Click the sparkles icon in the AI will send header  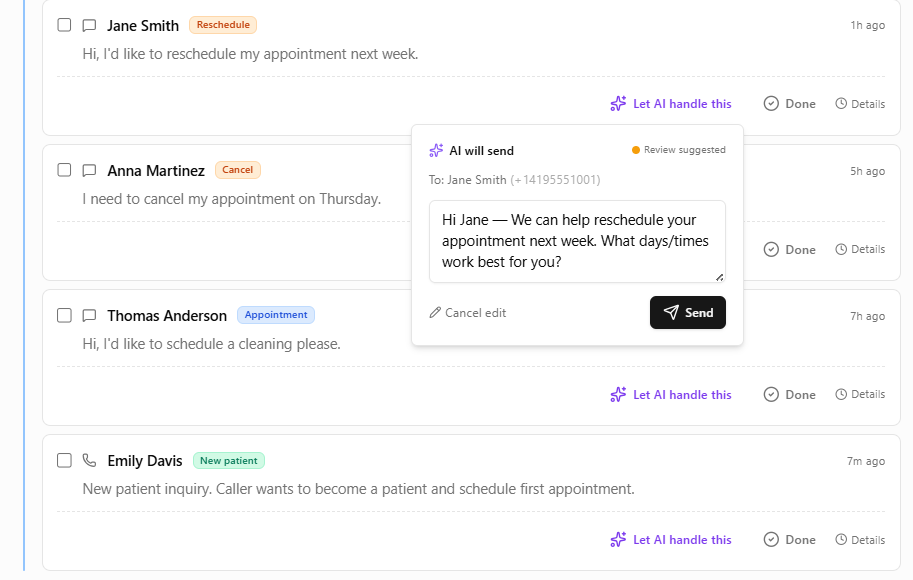(x=437, y=150)
